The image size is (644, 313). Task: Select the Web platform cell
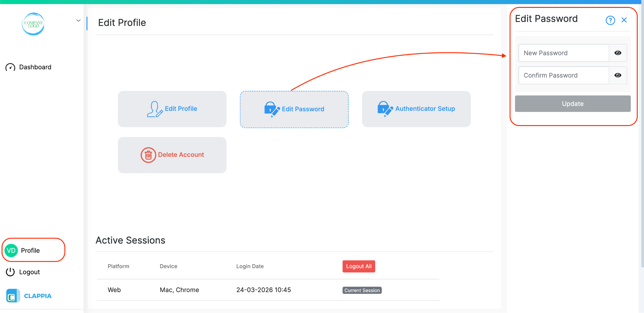(x=114, y=290)
